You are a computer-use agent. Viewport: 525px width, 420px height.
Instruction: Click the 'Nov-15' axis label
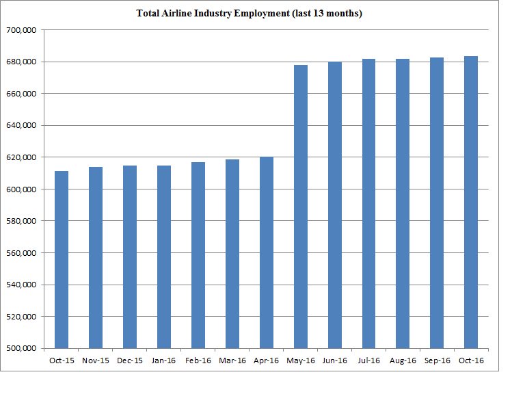point(96,360)
